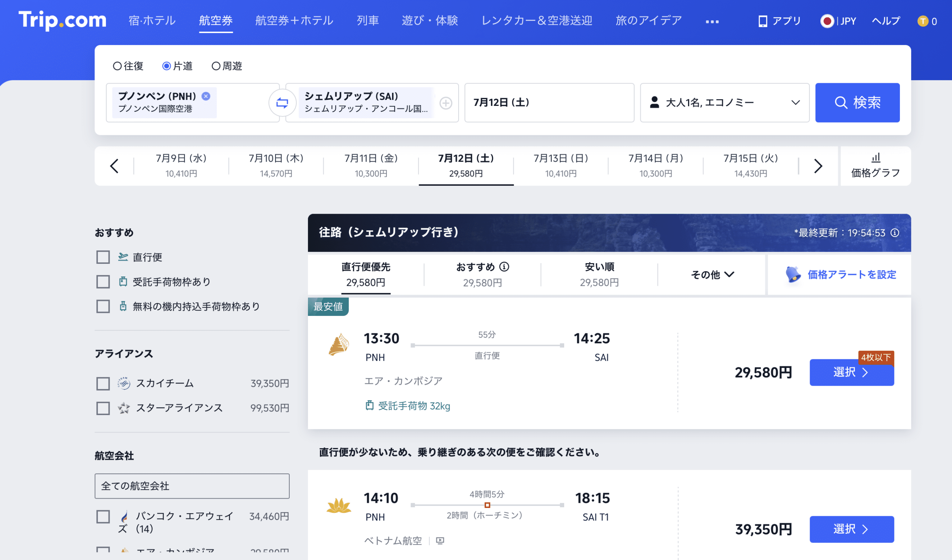The width and height of the screenshot is (952, 560).
Task: Click the stopover marker for ホーチミン
Action: tap(487, 505)
